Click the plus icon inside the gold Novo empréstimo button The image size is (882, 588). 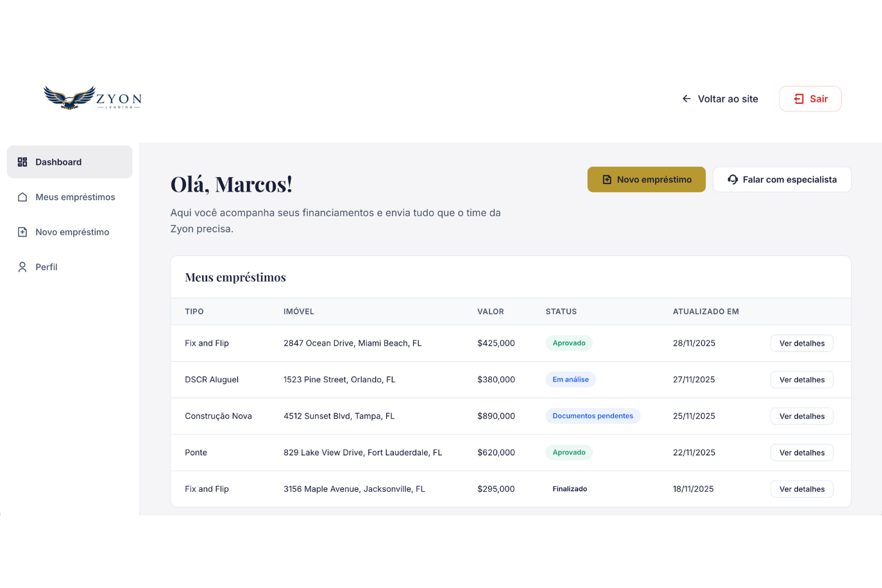click(x=607, y=180)
